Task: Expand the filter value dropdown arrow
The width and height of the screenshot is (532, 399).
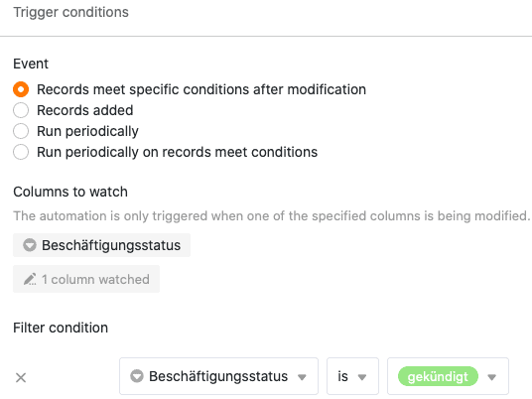Action: [x=492, y=377]
